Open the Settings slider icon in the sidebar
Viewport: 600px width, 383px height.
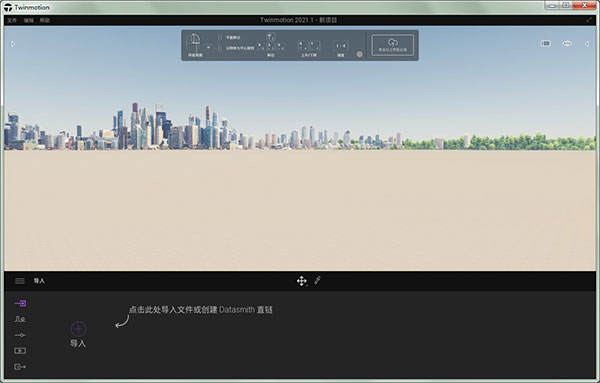pyautogui.click(x=20, y=335)
